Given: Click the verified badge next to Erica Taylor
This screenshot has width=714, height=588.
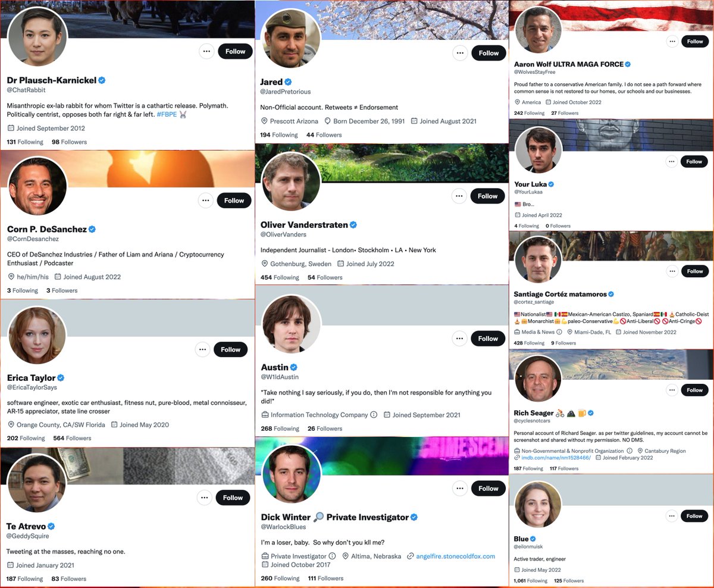Looking at the screenshot, I should (x=61, y=378).
